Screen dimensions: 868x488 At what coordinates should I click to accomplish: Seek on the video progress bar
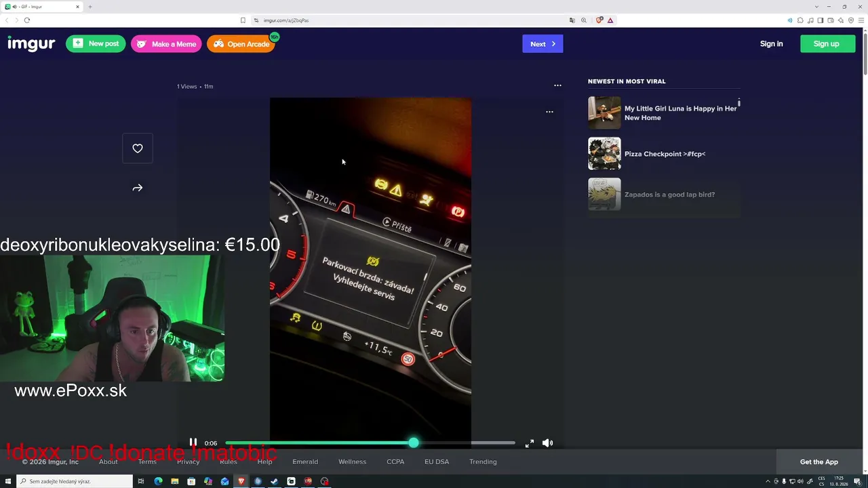point(370,443)
